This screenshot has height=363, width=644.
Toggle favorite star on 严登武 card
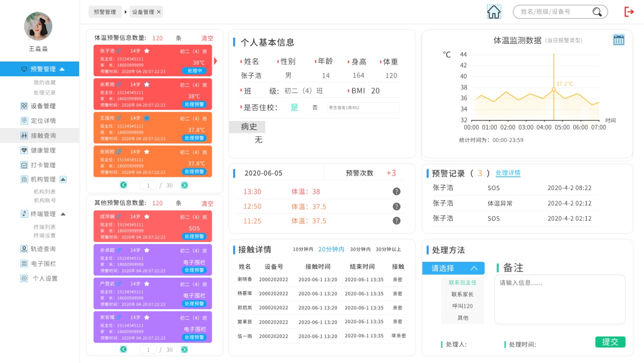147,284
